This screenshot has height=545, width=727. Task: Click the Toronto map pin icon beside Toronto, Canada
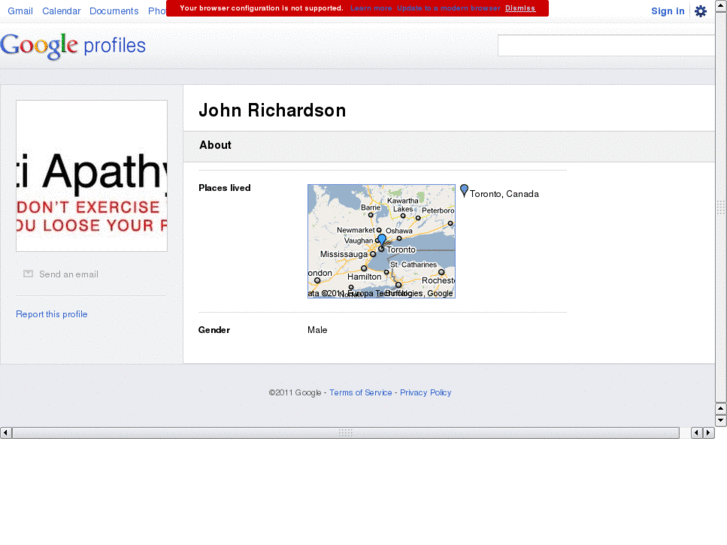[464, 191]
